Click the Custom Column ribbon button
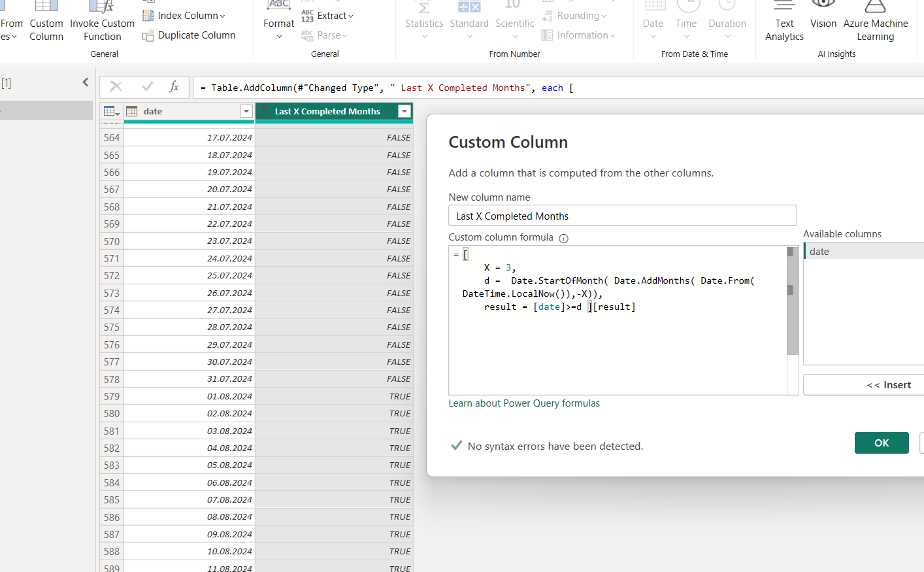The width and height of the screenshot is (924, 572). click(x=46, y=21)
